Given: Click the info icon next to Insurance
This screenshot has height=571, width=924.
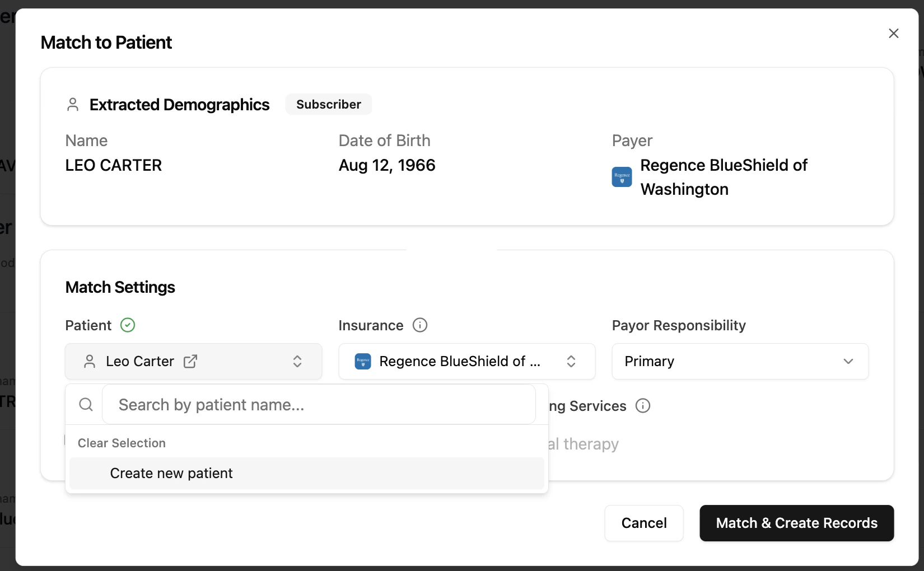Looking at the screenshot, I should [x=420, y=325].
